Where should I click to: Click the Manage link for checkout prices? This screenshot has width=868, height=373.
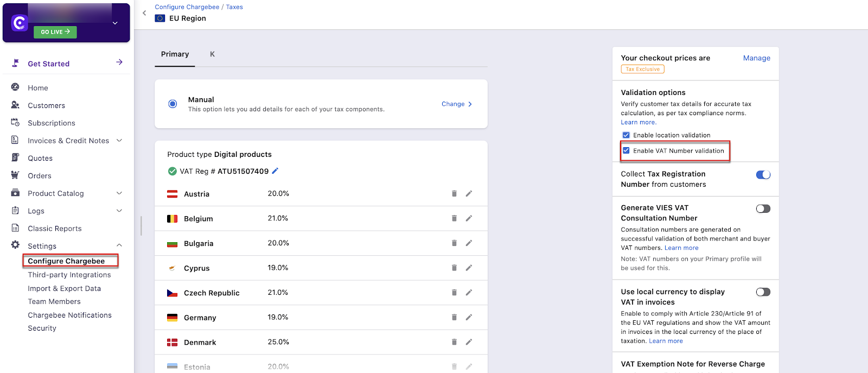756,58
